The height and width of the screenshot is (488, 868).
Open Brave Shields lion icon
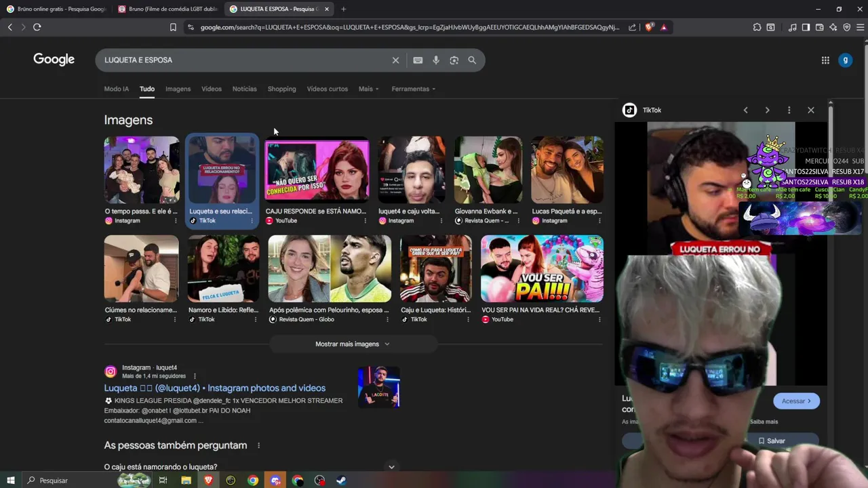tap(649, 27)
